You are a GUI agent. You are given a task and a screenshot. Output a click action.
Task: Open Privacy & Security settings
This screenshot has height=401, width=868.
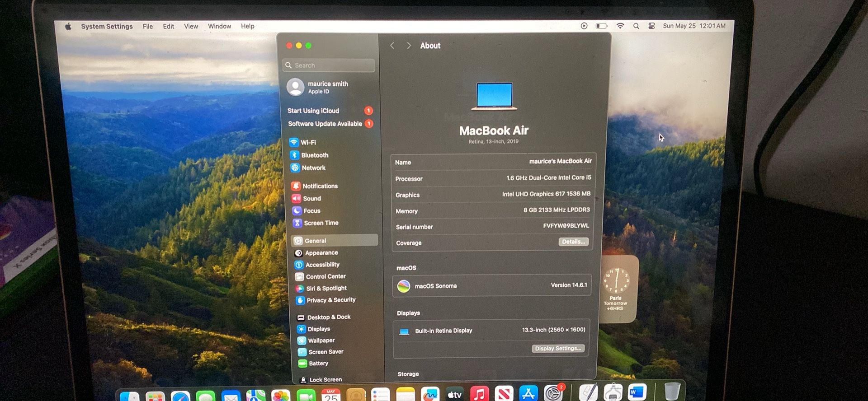tap(326, 300)
